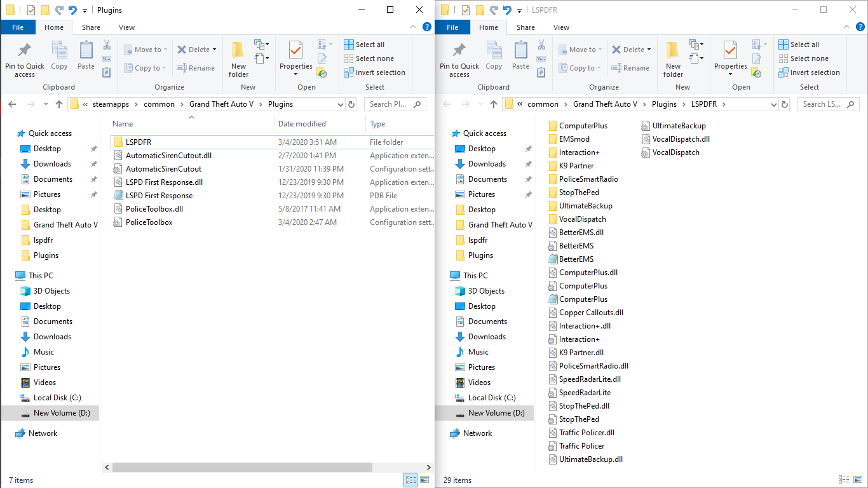The image size is (868, 488).
Task: Click the Open icon in Plugins window ribbon
Action: pos(322,44)
